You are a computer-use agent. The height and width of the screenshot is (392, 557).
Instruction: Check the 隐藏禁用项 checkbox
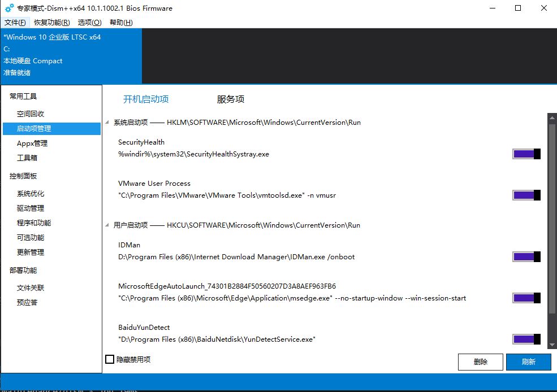pos(110,359)
